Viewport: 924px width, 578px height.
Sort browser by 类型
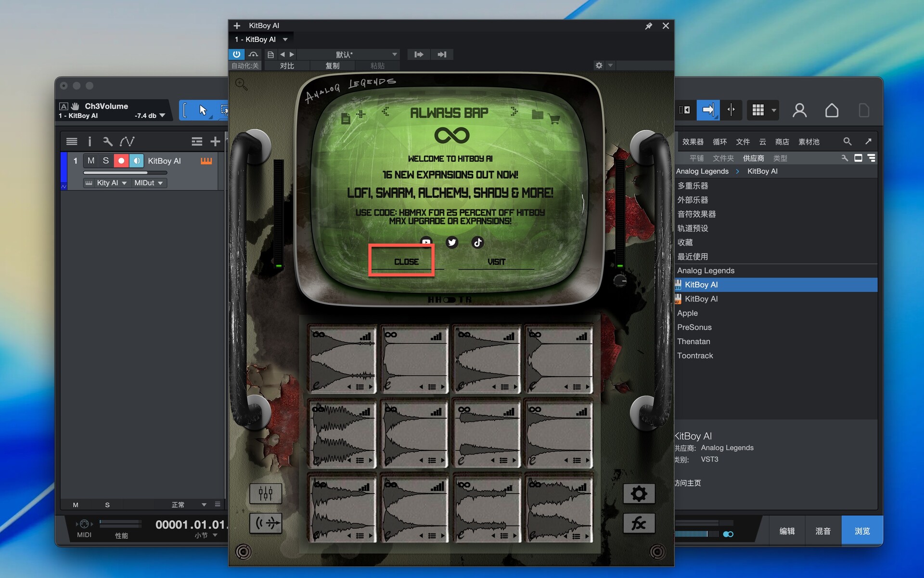tap(780, 158)
